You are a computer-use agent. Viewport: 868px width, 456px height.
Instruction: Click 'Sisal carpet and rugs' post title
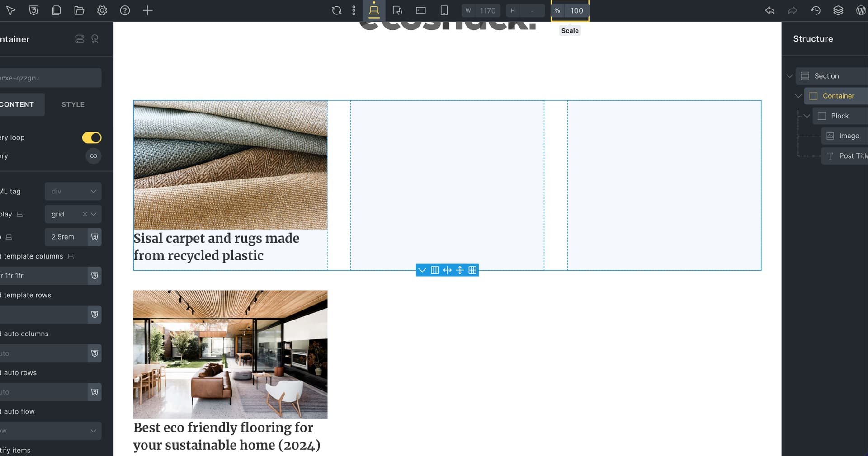coord(217,247)
